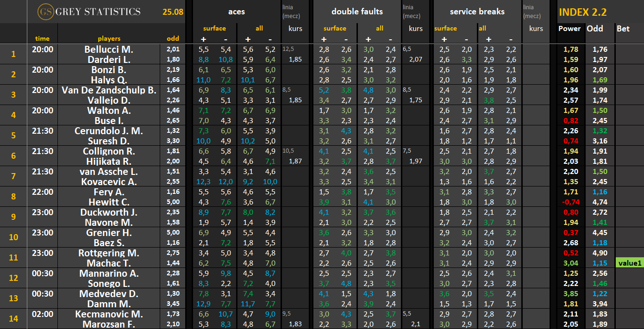Viewport: 644px width, 329px height.
Task: Select player Darderi L.
Action: [x=109, y=59]
